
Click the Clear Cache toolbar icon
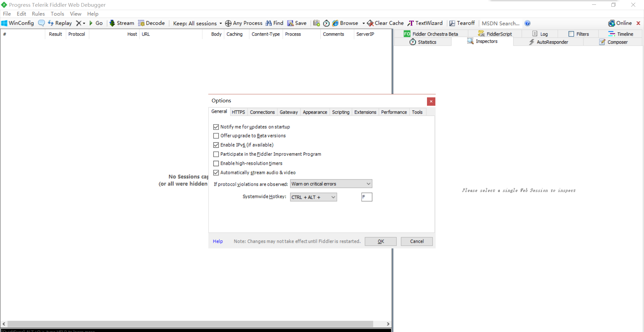(x=370, y=23)
